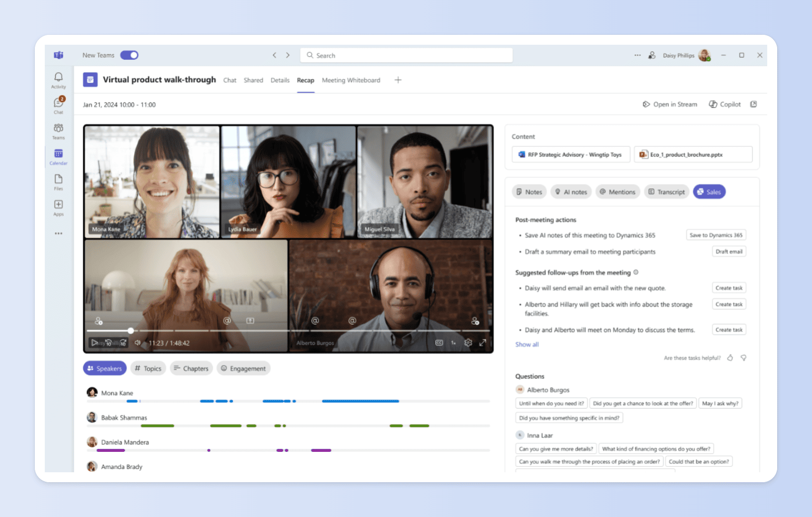812x517 pixels.
Task: Click question 'Could that be an option?'
Action: (x=699, y=462)
